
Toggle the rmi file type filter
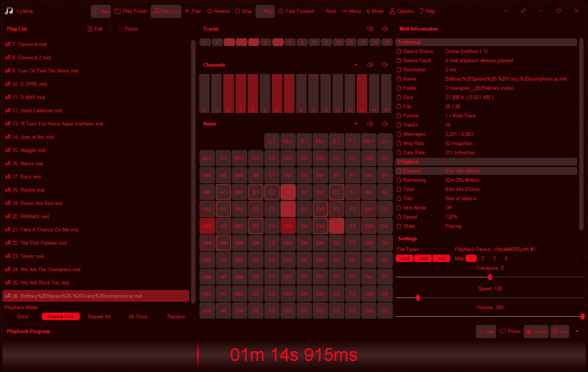[x=441, y=259]
